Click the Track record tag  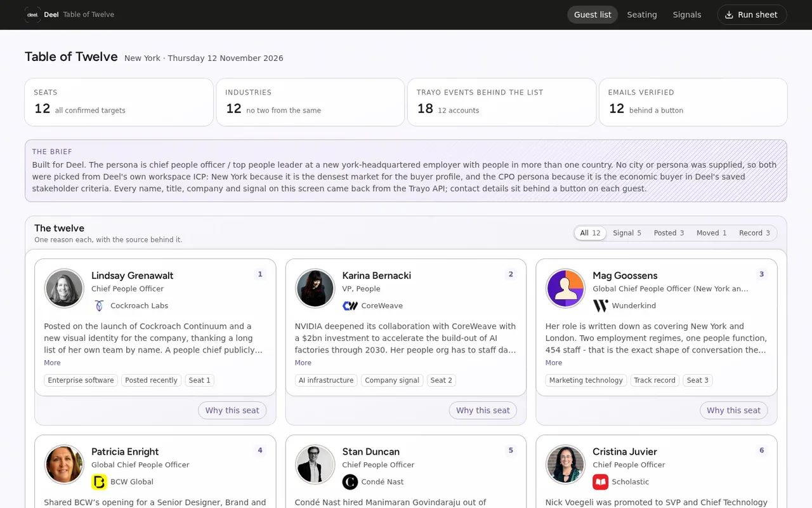[x=655, y=380]
